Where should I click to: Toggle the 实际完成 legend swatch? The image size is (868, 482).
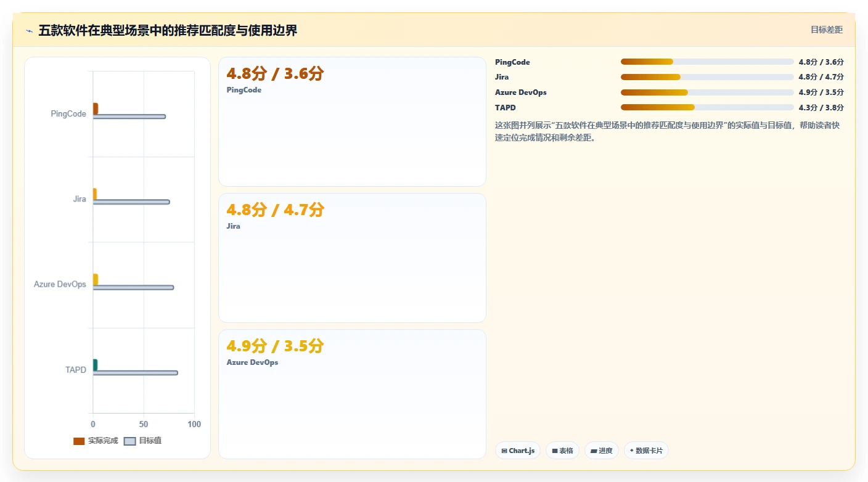79,441
